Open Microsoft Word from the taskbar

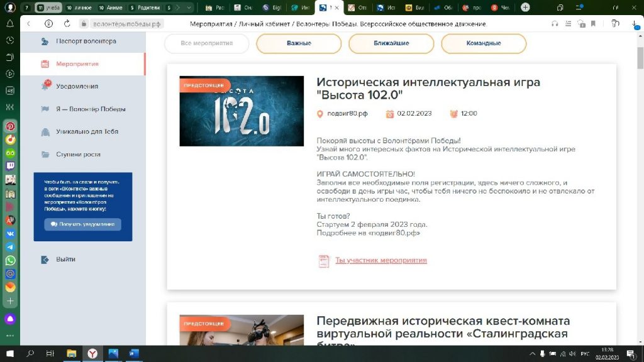(134, 353)
